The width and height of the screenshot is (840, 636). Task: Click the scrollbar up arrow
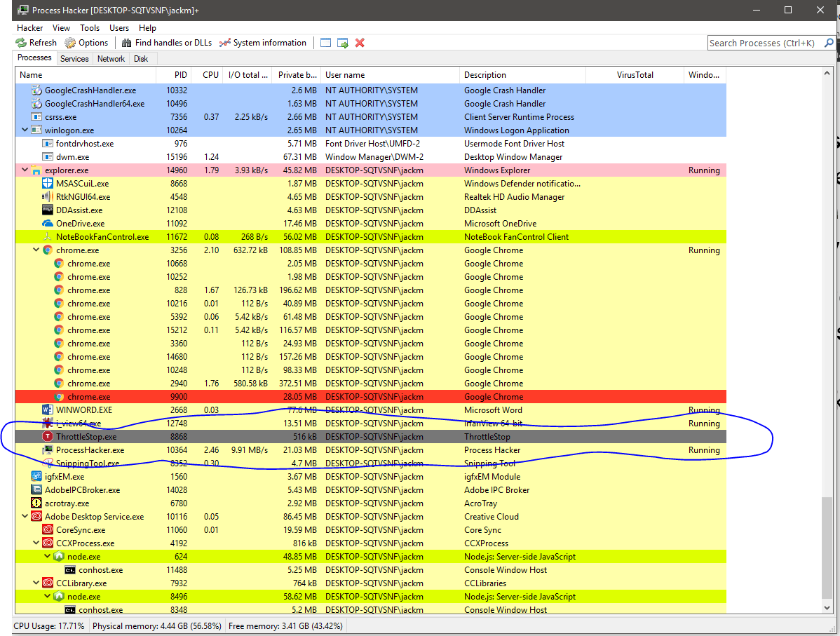coord(827,74)
